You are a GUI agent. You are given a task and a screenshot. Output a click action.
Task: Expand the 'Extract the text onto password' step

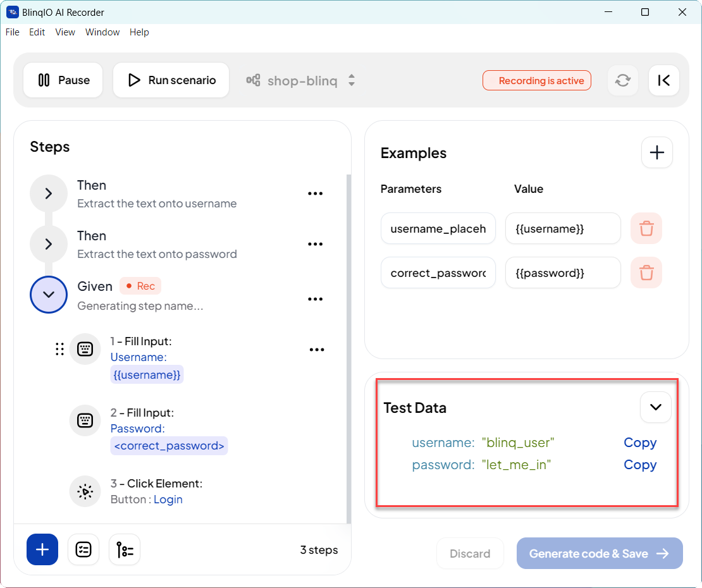pos(48,244)
